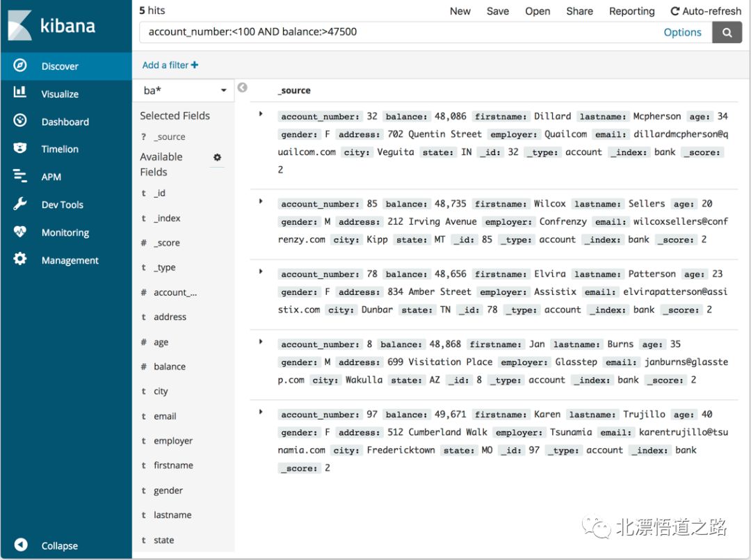Image resolution: width=751 pixels, height=560 pixels.
Task: Click Share in the top menu
Action: (x=579, y=11)
